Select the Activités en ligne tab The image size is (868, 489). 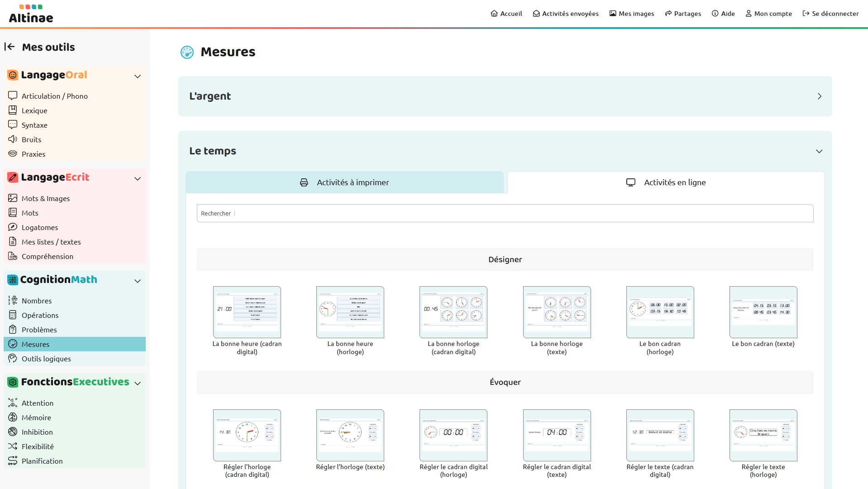pos(666,182)
